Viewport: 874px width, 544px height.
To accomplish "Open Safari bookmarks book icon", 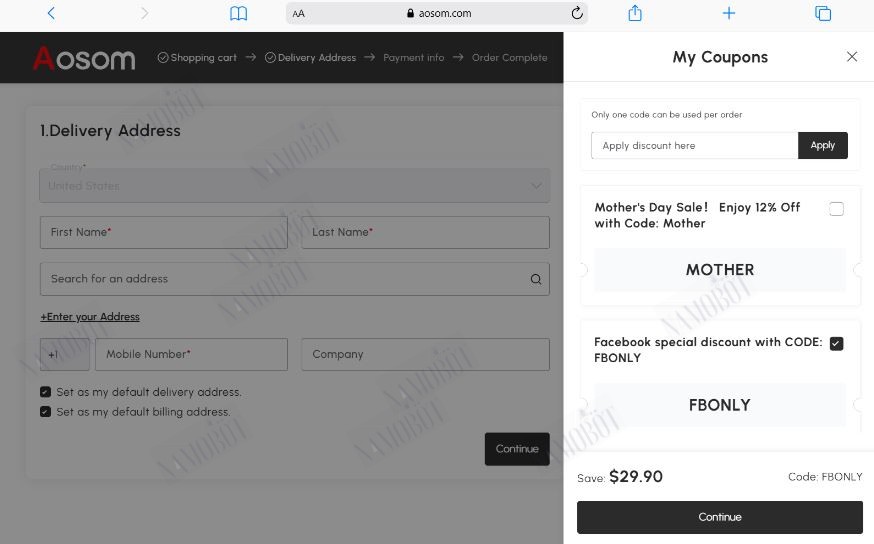I will [239, 13].
